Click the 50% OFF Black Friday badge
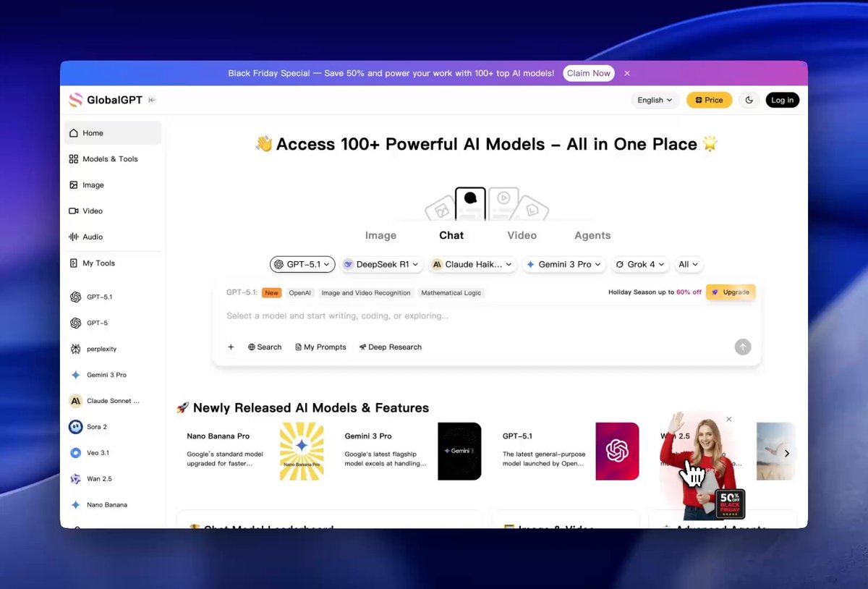Viewport: 868px width, 589px height. click(x=730, y=504)
